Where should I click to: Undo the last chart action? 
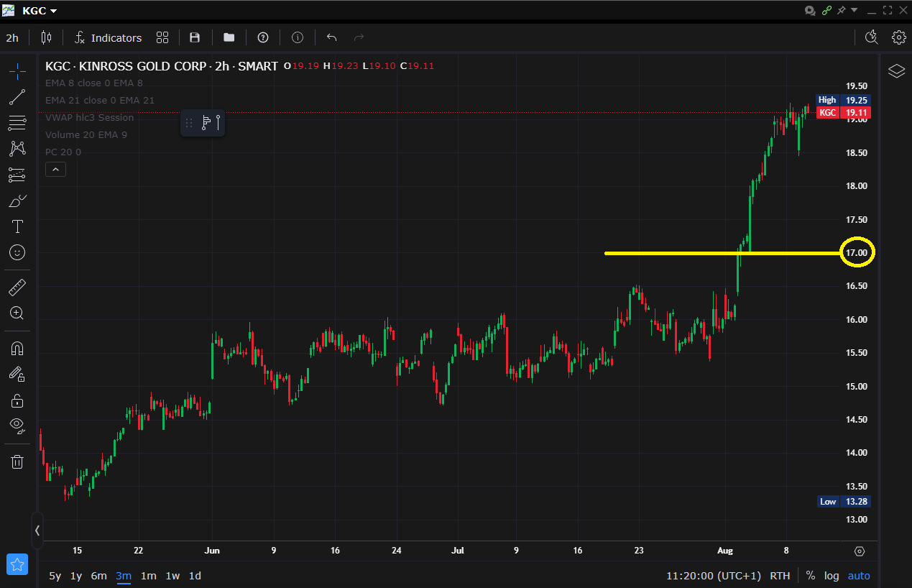[x=331, y=37]
